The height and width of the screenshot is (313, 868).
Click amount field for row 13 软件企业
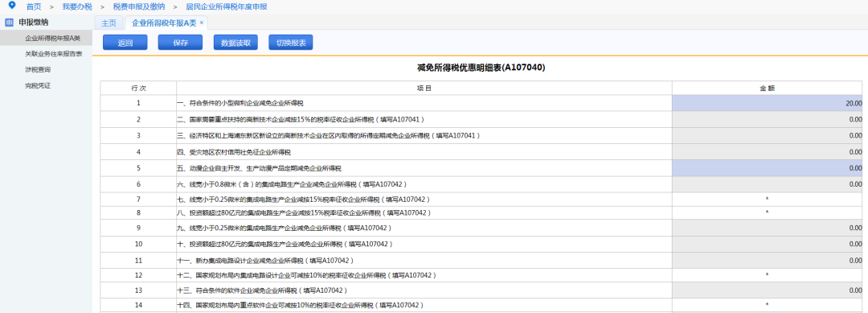(x=768, y=290)
